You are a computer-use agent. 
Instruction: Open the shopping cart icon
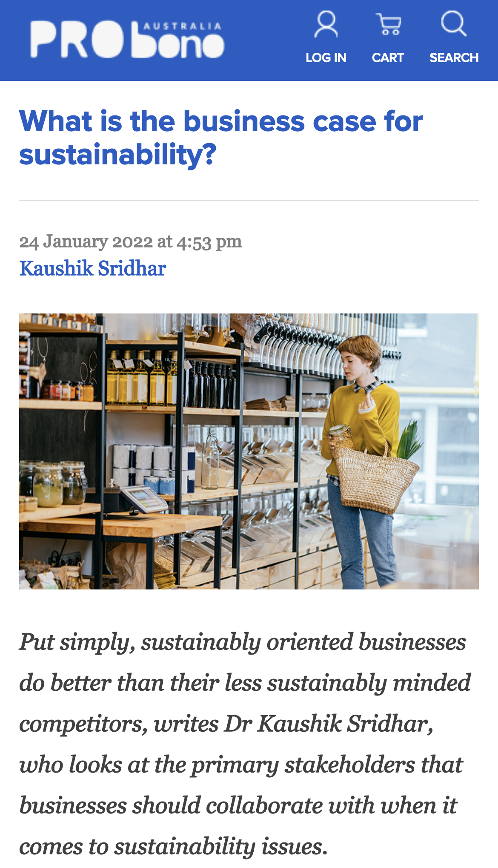[x=388, y=25]
